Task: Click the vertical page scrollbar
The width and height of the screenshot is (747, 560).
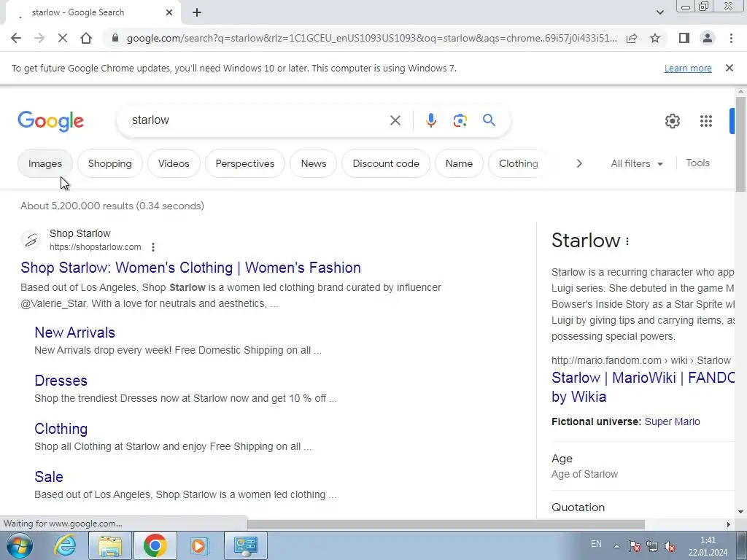Action: tap(740, 144)
